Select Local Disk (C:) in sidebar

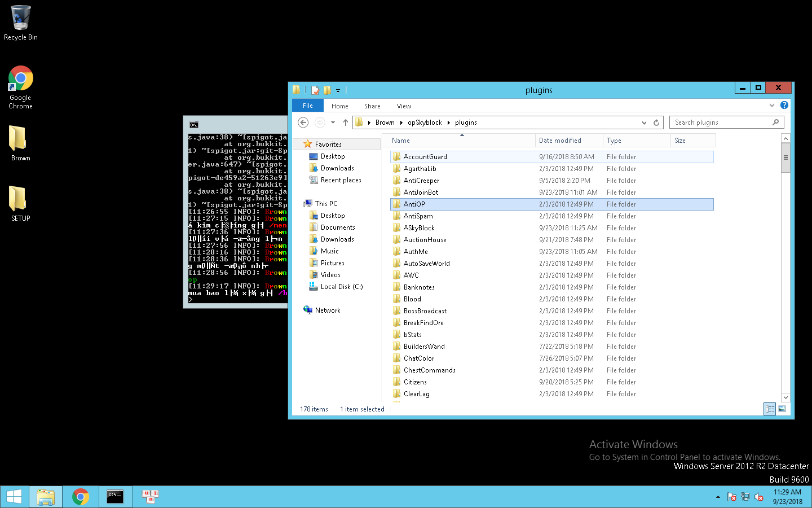click(341, 287)
